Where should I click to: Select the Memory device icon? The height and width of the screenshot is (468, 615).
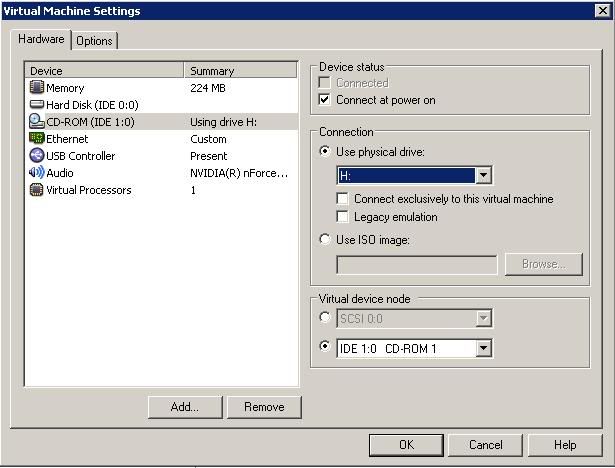coord(37,88)
